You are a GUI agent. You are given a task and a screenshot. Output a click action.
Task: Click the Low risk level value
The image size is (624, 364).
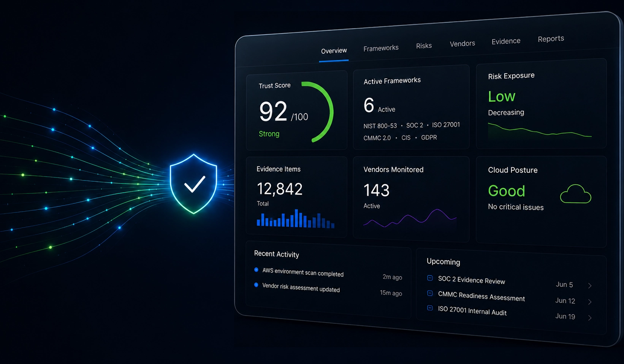[x=502, y=97]
